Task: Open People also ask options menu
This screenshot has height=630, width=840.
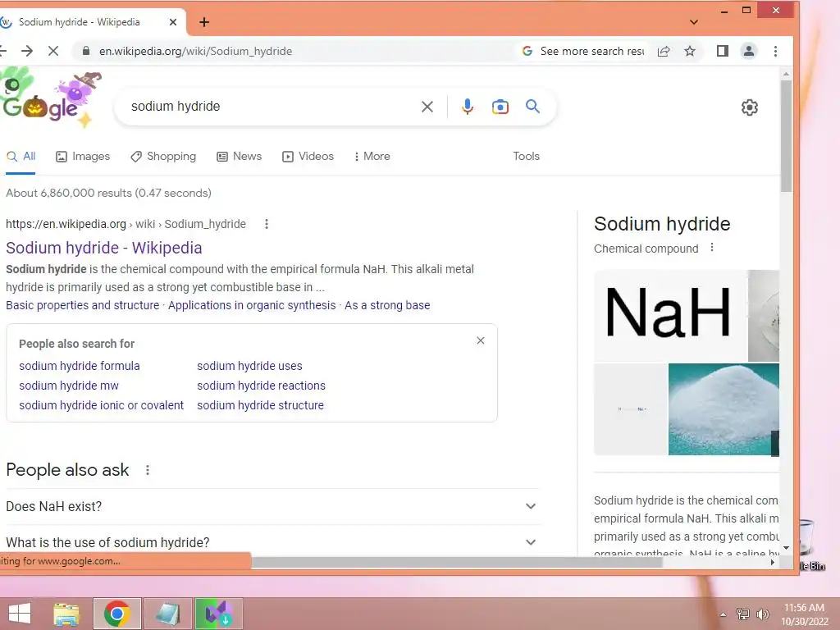Action: (148, 470)
